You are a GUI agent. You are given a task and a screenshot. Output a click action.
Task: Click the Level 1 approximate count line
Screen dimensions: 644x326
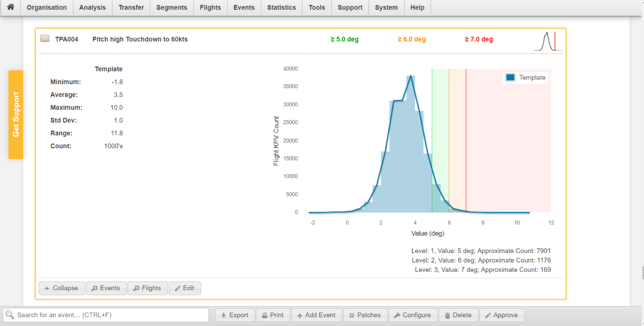click(481, 251)
